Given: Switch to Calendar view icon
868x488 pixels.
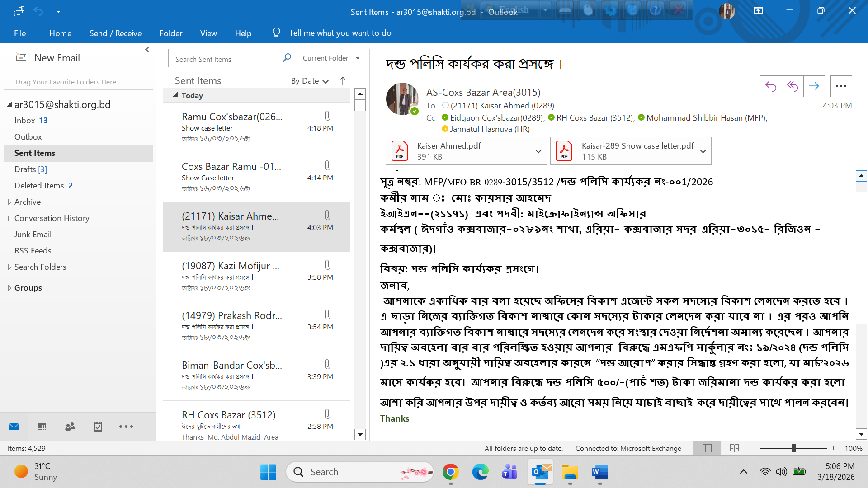Looking at the screenshot, I should tap(42, 427).
